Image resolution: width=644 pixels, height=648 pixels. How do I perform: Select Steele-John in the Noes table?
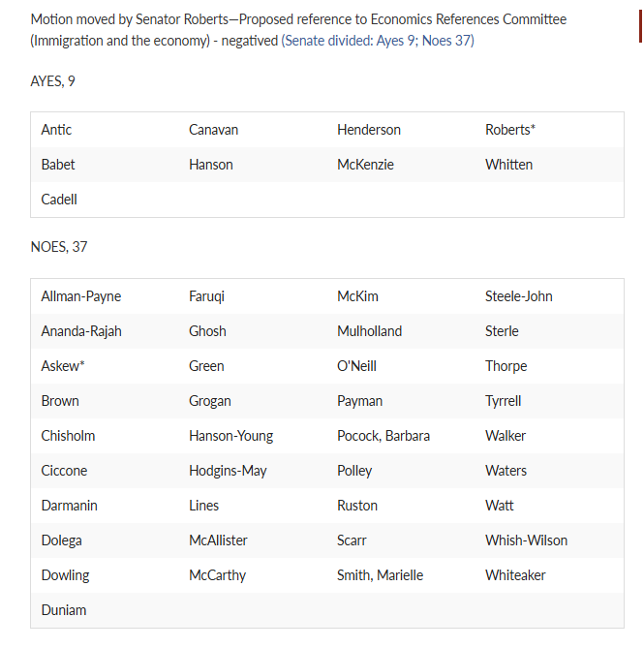click(518, 296)
